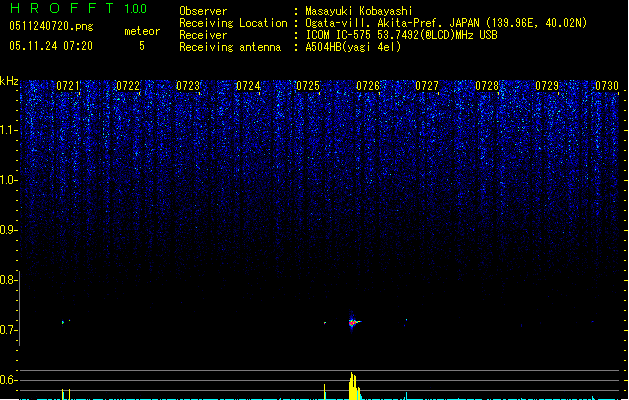Click the Receiver value ICOM IC-575
This screenshot has width=629, height=400.
click(339, 35)
